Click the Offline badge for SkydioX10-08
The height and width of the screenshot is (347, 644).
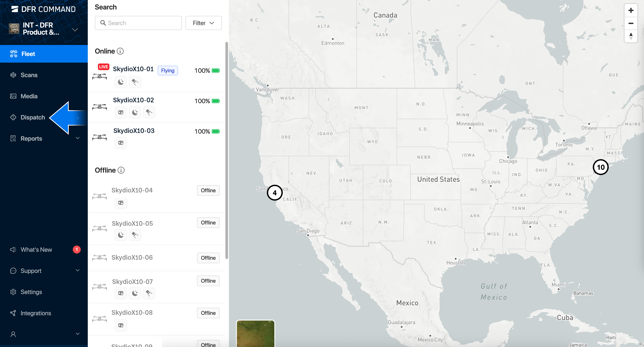pyautogui.click(x=208, y=313)
